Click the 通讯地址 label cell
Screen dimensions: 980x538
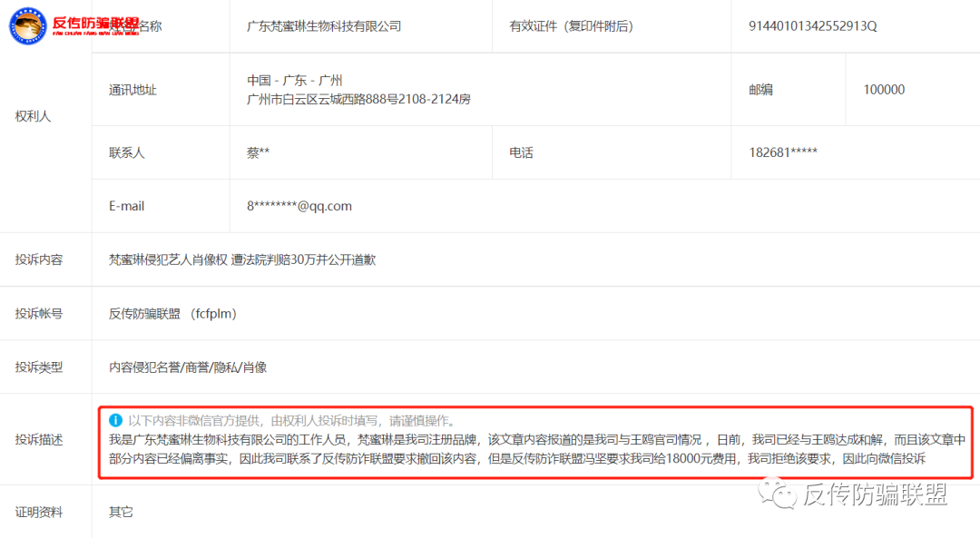coord(132,90)
